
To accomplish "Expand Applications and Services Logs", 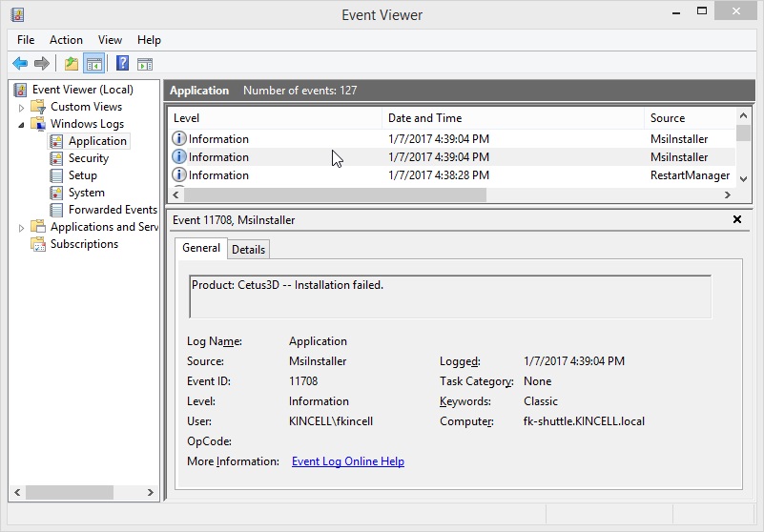I will point(21,228).
